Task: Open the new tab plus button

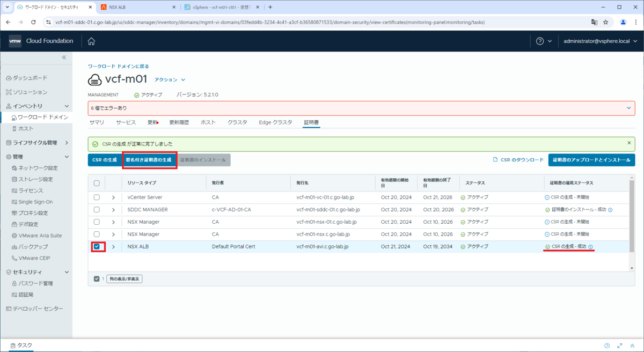Action: click(x=270, y=8)
